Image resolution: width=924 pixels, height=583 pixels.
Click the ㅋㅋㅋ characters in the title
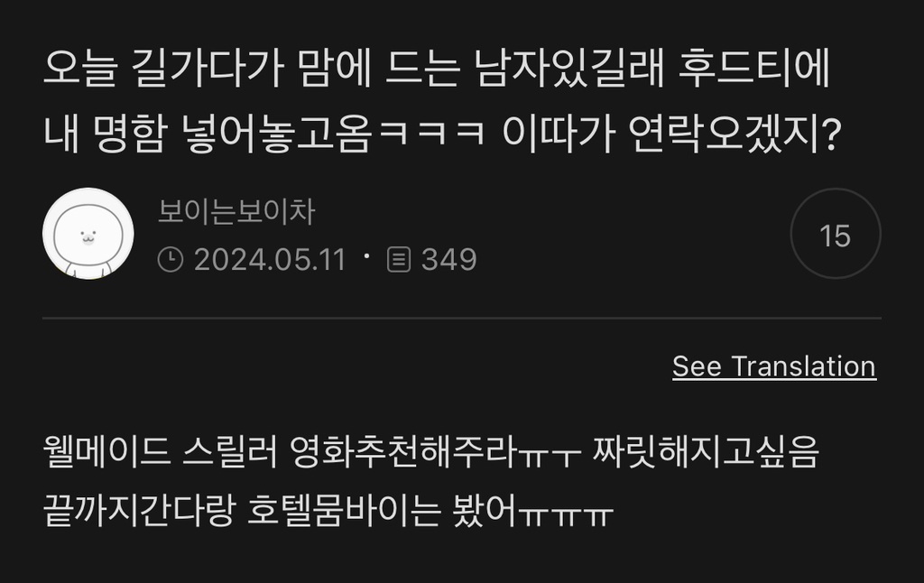click(x=432, y=132)
